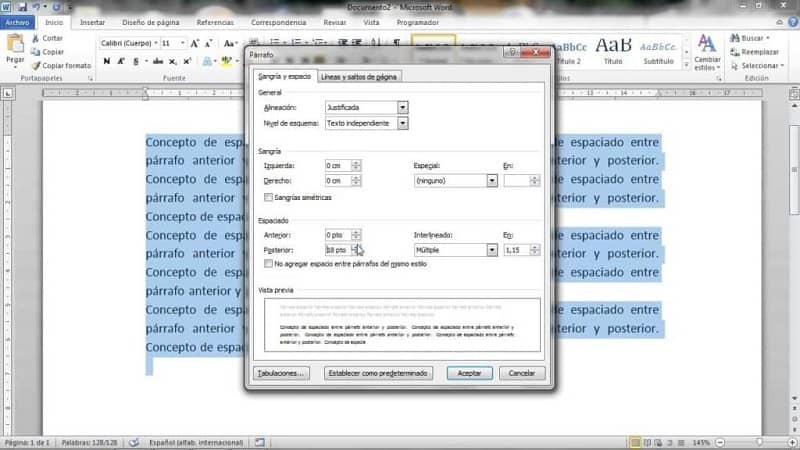This screenshot has height=450, width=800.
Task: Open the Seleccionar menu
Action: (758, 66)
